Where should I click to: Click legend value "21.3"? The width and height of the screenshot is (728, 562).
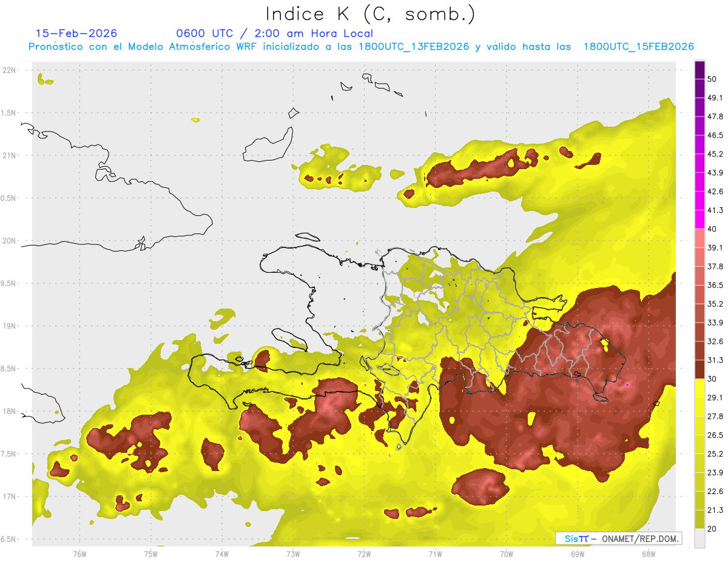coord(715,510)
